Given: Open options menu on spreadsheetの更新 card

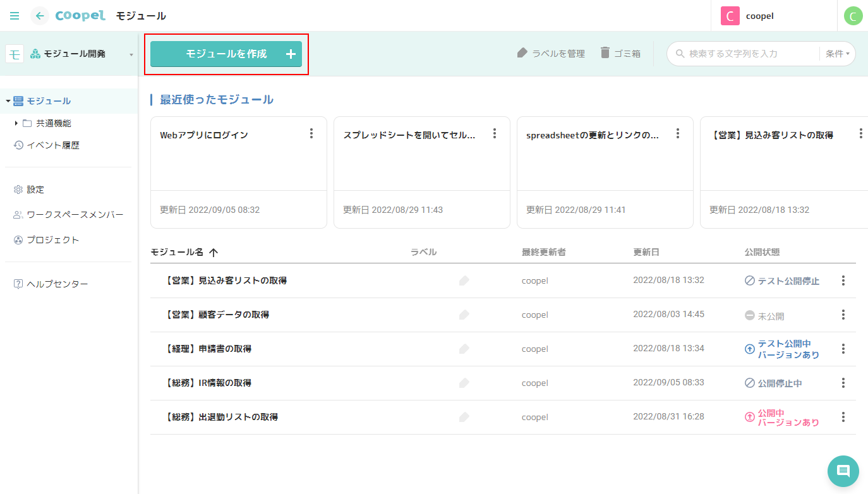Looking at the screenshot, I should coord(677,133).
